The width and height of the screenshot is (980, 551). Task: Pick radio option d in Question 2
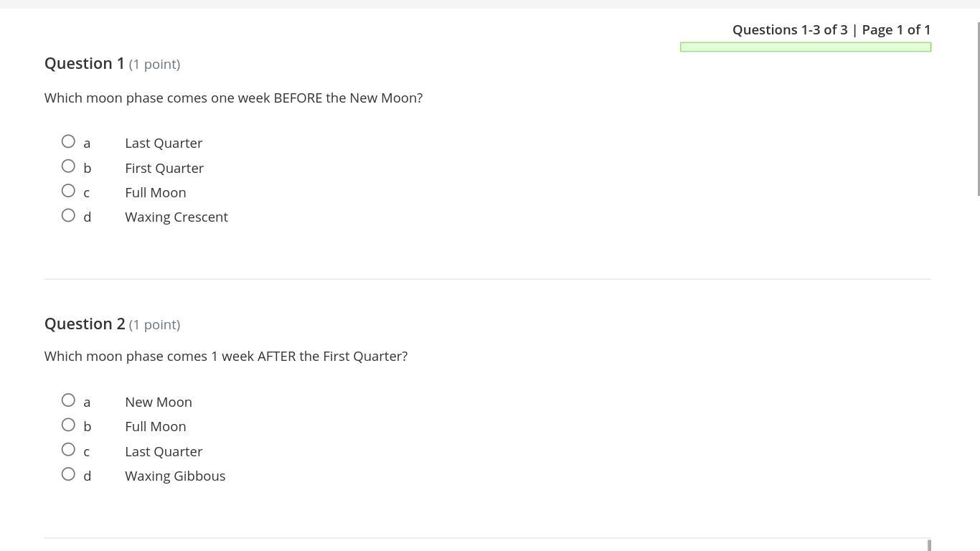[x=68, y=474]
